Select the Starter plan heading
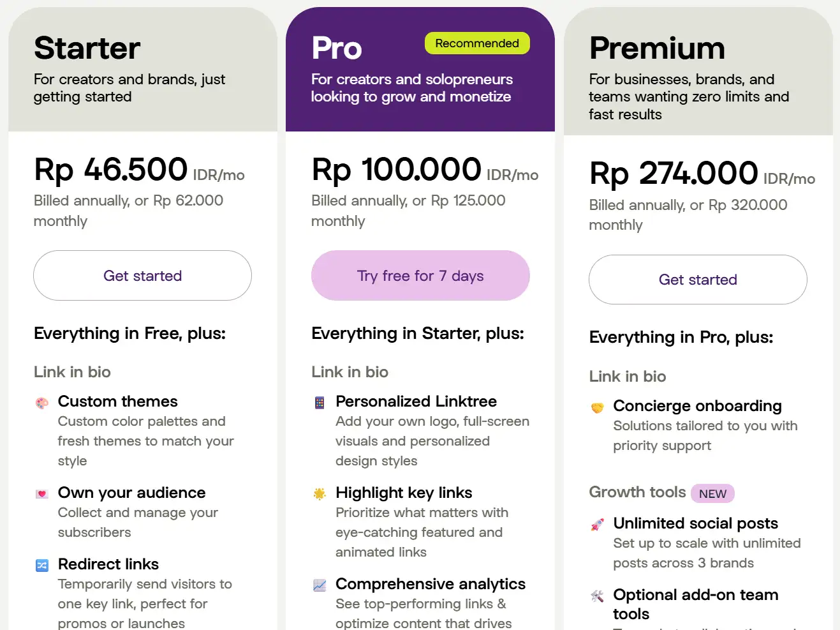This screenshot has height=630, width=840. tap(87, 49)
